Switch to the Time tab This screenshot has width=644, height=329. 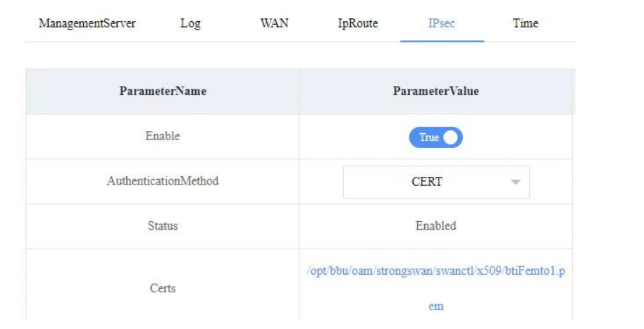pyautogui.click(x=526, y=23)
